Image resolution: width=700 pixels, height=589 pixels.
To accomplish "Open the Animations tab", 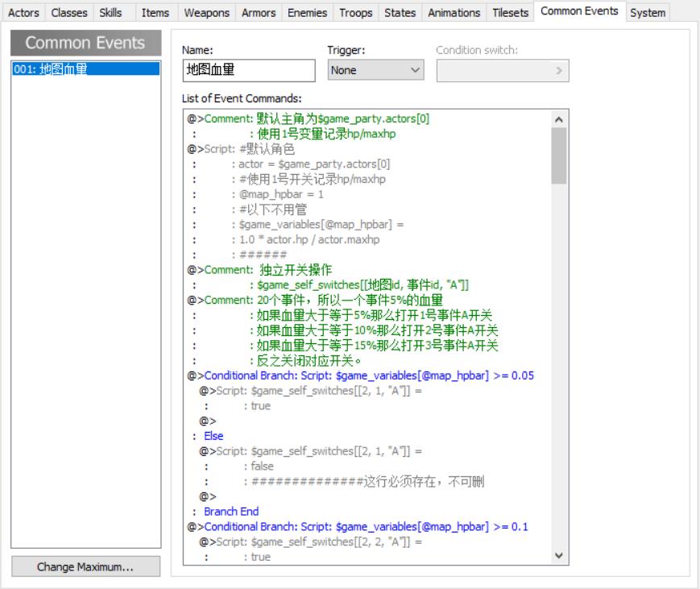I will click(x=454, y=13).
